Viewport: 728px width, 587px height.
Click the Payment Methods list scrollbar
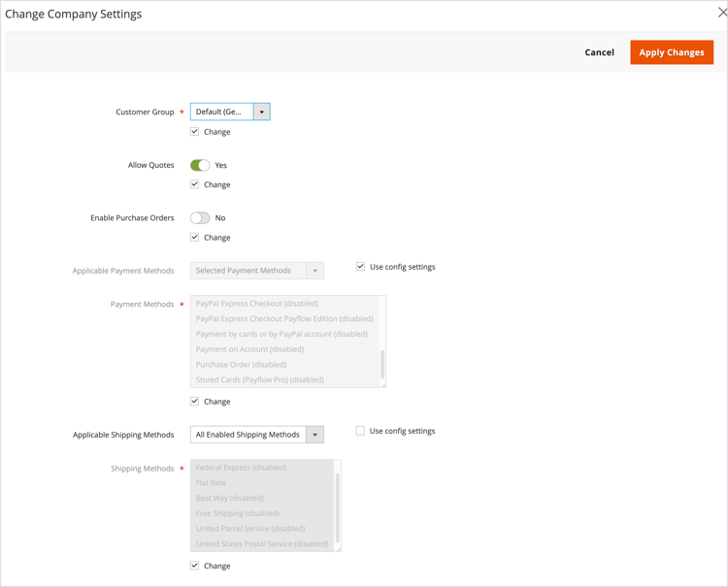click(x=382, y=364)
